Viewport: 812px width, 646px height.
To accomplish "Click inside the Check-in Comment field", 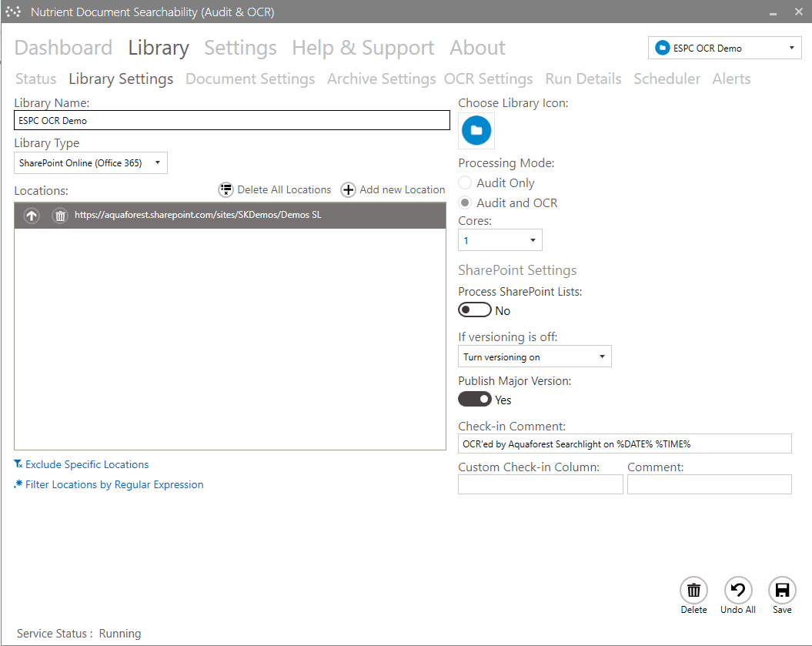I will click(624, 443).
